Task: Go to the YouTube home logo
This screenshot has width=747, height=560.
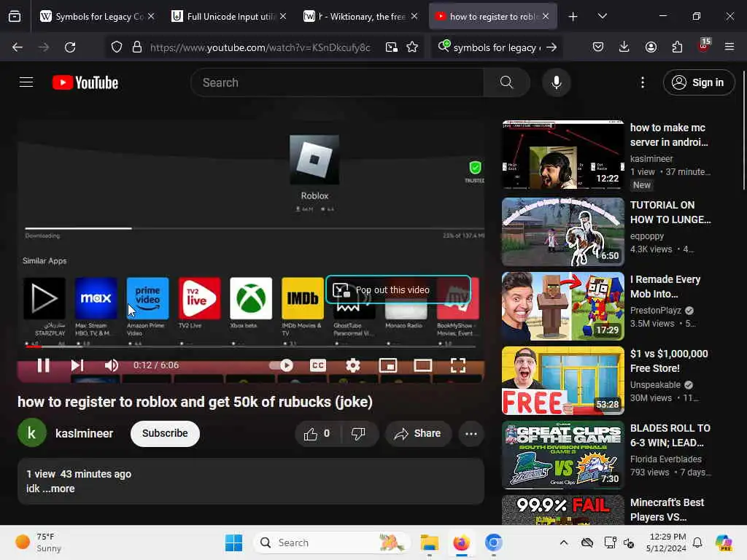Action: click(x=85, y=82)
